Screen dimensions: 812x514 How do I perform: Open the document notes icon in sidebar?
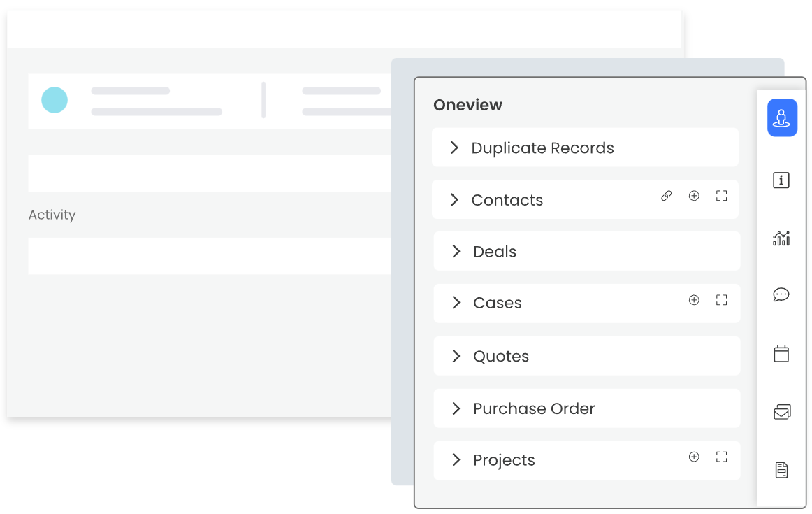(x=781, y=470)
